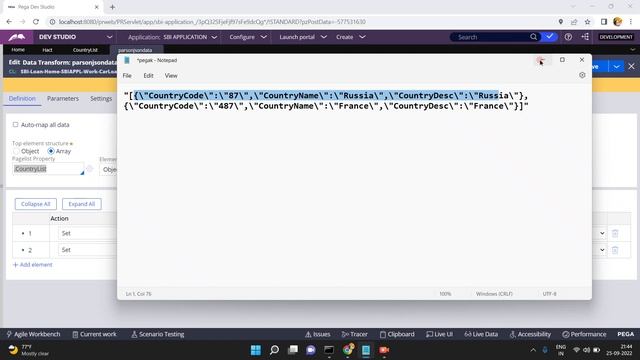
Task: Click Notepad zoom level 100%
Action: coord(445,294)
